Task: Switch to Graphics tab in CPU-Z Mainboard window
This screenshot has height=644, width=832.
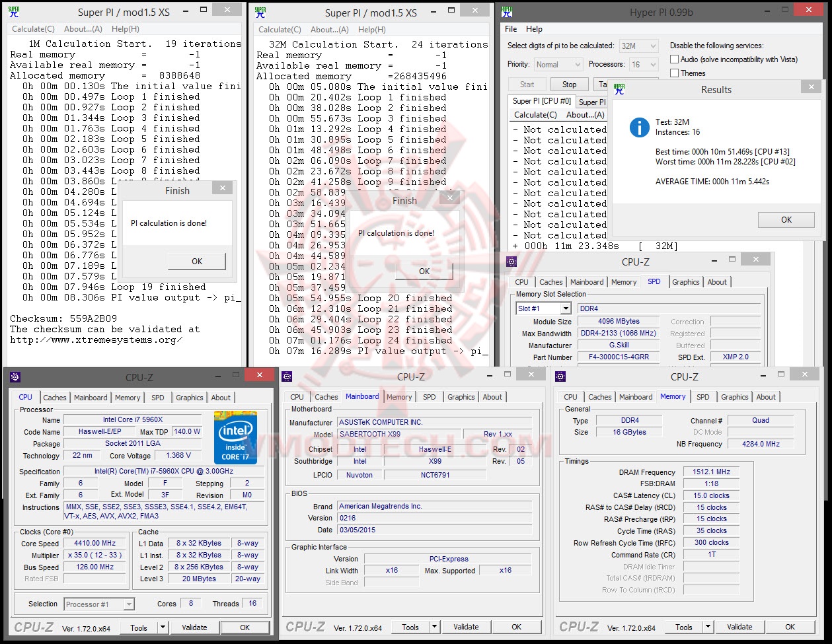Action: point(461,397)
